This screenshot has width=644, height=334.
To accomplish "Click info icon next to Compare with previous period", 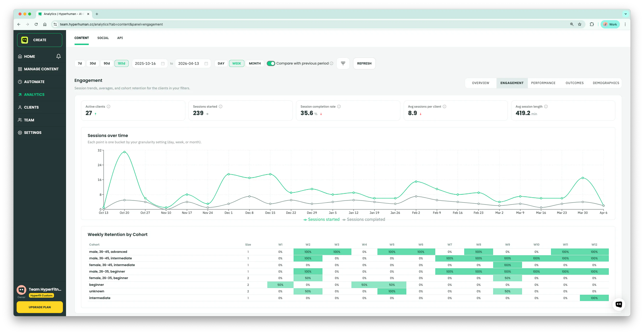I will coord(331,63).
